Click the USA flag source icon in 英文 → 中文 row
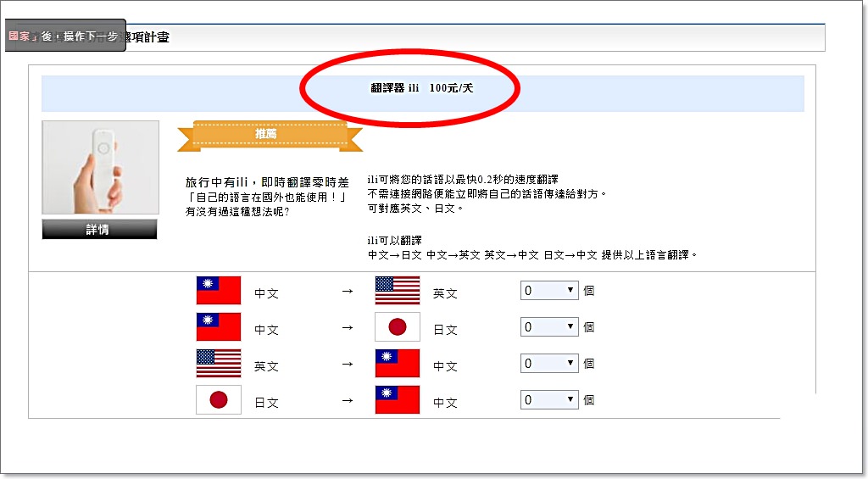The image size is (868, 479). [219, 363]
